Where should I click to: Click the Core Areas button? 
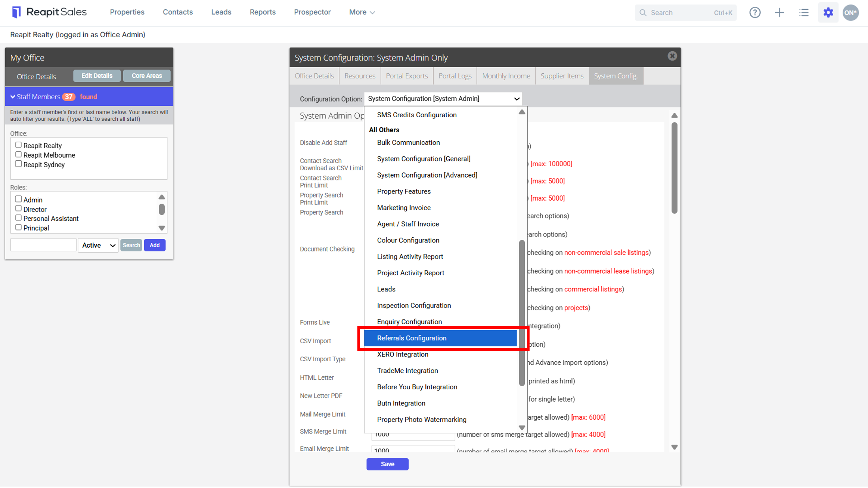(147, 76)
